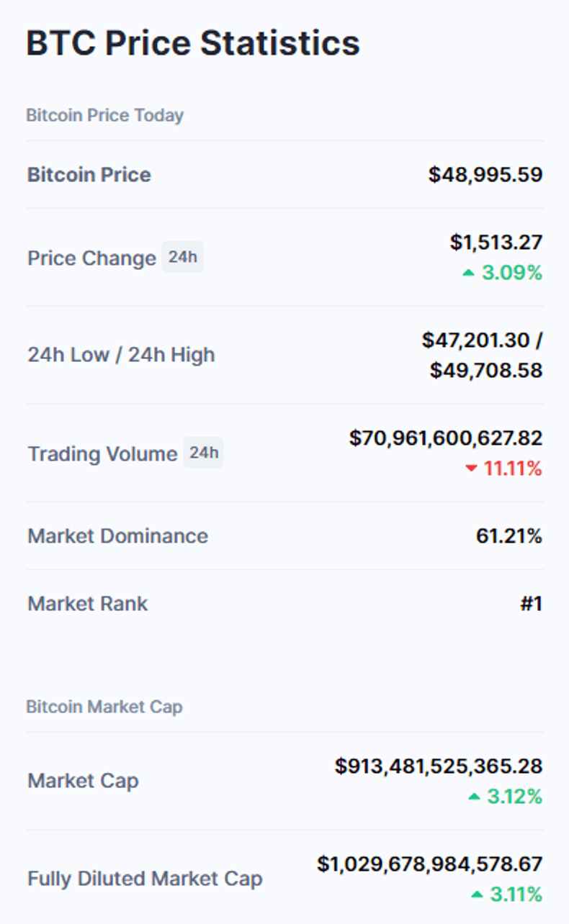Click the 24h Low value $47,201.30
569x924 pixels.
[x=476, y=340]
